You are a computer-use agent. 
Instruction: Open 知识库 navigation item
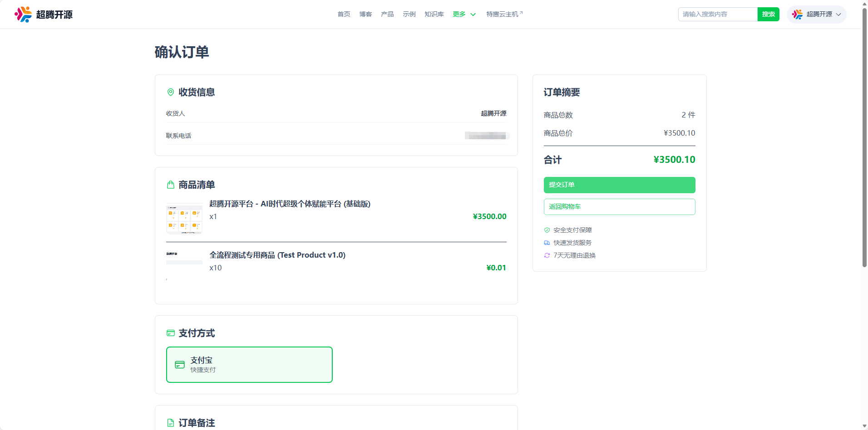434,15
